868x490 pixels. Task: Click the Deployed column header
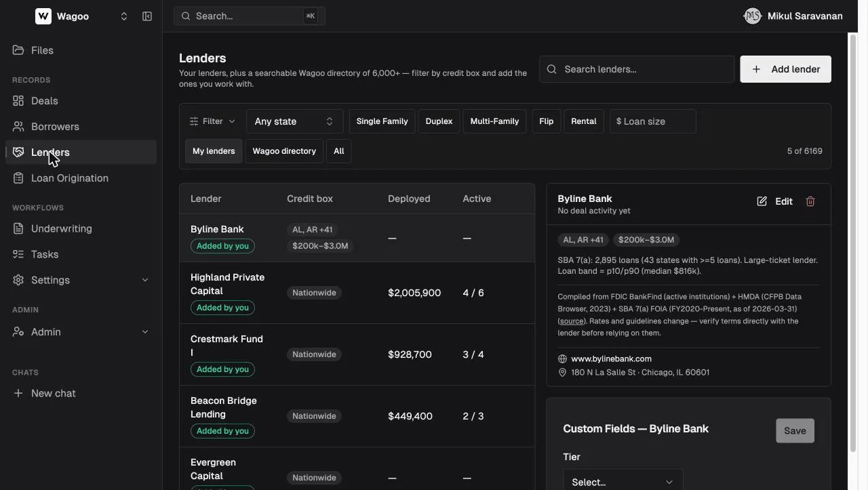tap(409, 199)
